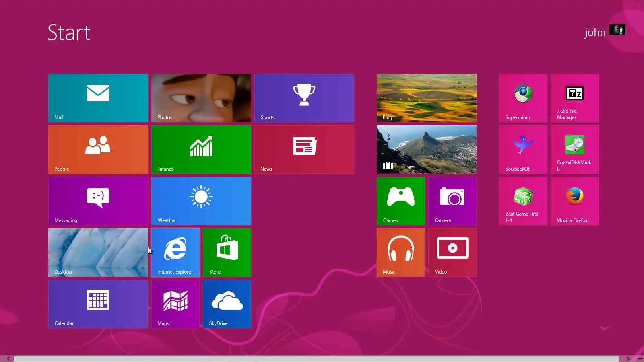Launch the Music tile

click(x=401, y=253)
